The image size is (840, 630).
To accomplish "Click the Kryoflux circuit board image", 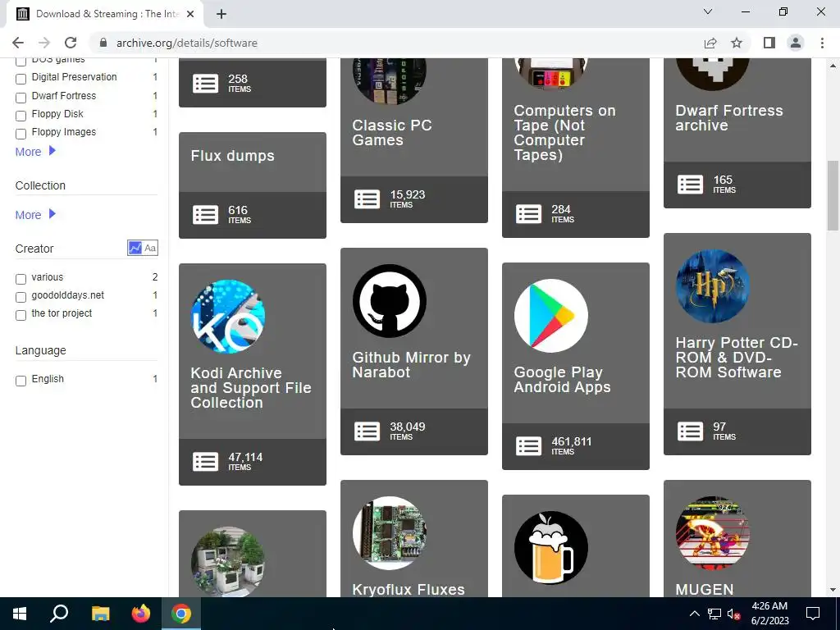I will [x=390, y=533].
